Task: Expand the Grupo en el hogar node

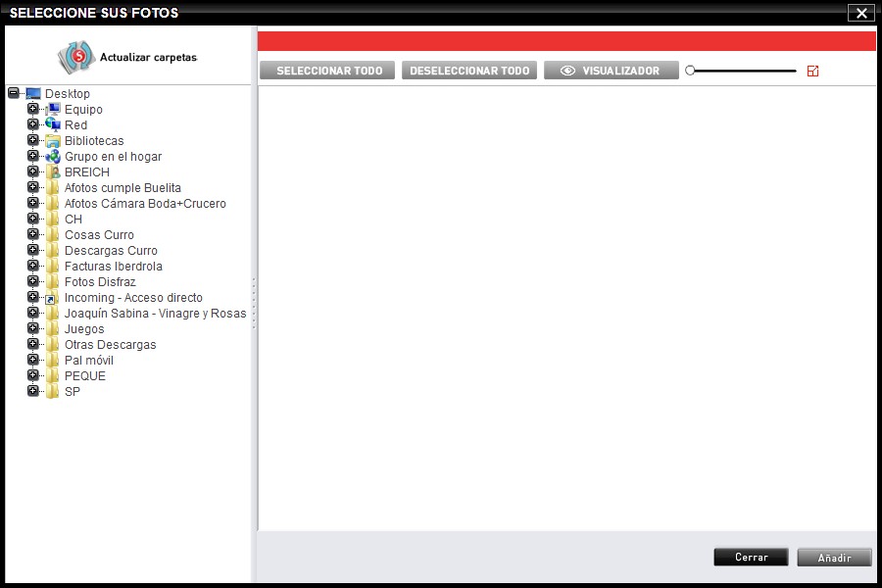Action: [33, 156]
